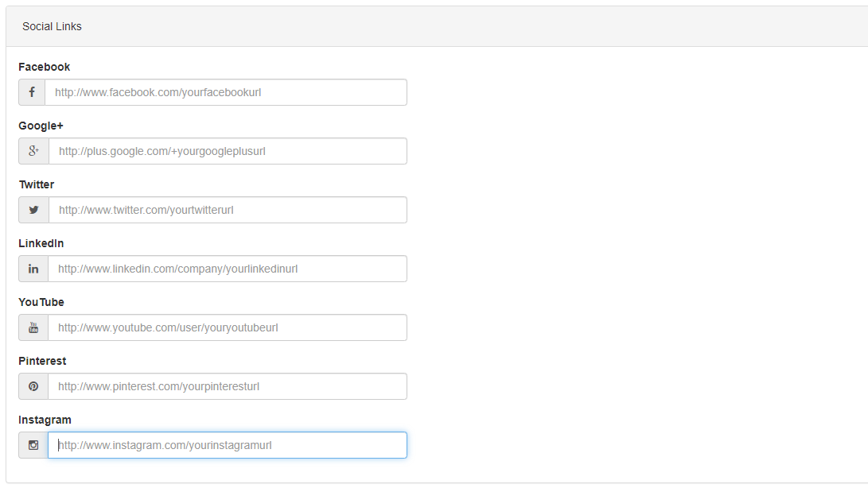Image resolution: width=868 pixels, height=488 pixels.
Task: Click the Pinterest icon addon
Action: (33, 386)
